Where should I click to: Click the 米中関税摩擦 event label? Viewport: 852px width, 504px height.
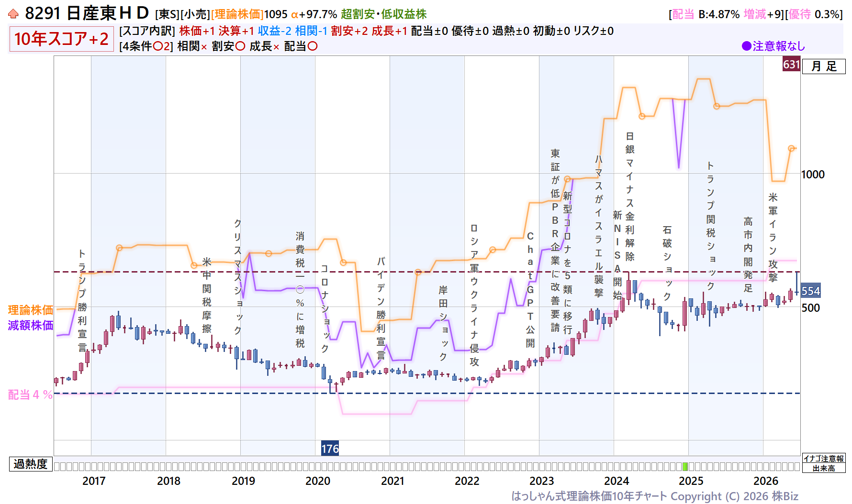point(207,295)
